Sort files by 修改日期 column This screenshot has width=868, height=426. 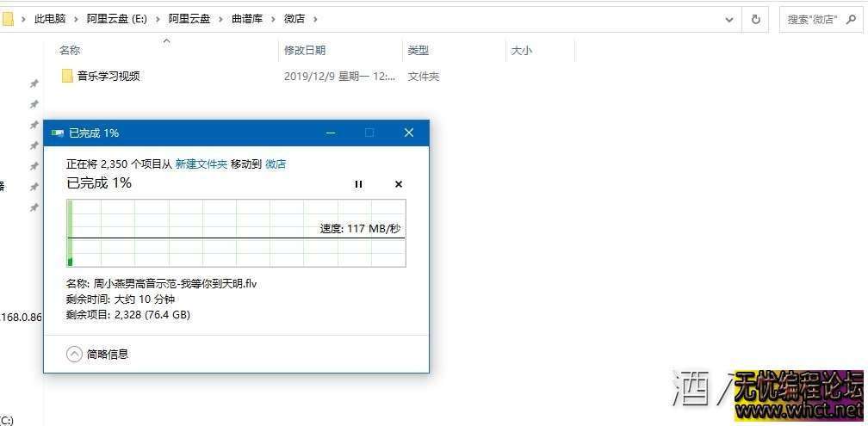(305, 51)
